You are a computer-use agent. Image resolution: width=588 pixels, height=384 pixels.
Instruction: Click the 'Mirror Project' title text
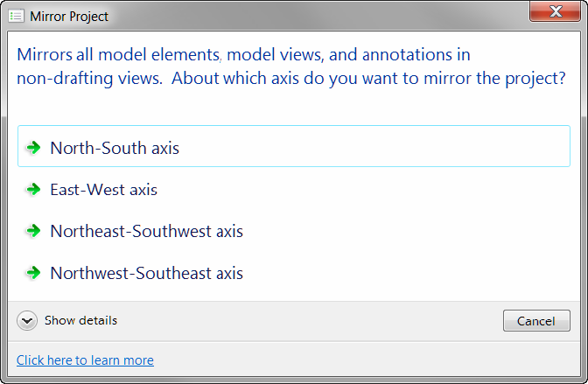coord(69,16)
